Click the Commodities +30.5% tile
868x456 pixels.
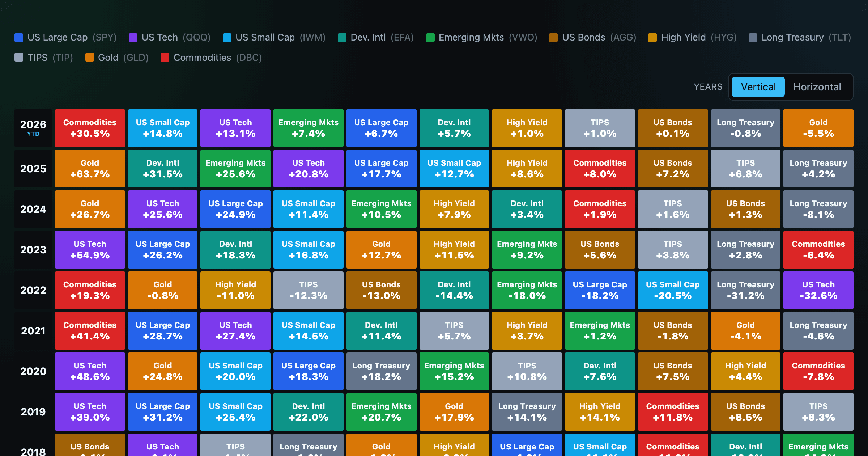[x=90, y=128]
